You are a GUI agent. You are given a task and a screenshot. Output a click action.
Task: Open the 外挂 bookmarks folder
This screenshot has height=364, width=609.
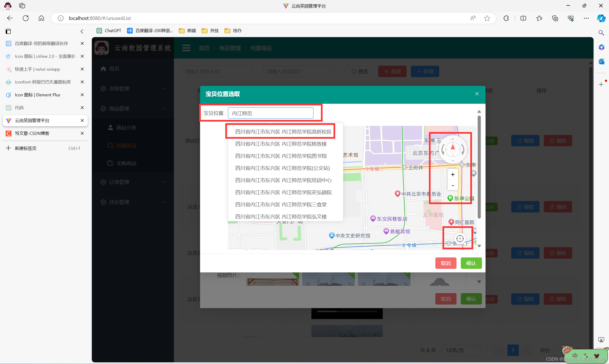pos(211,31)
